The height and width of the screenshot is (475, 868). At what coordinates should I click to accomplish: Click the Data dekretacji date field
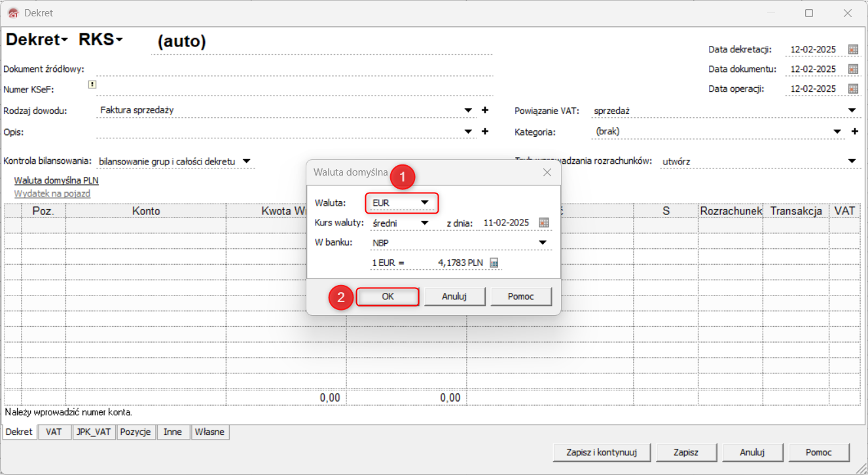(813, 49)
